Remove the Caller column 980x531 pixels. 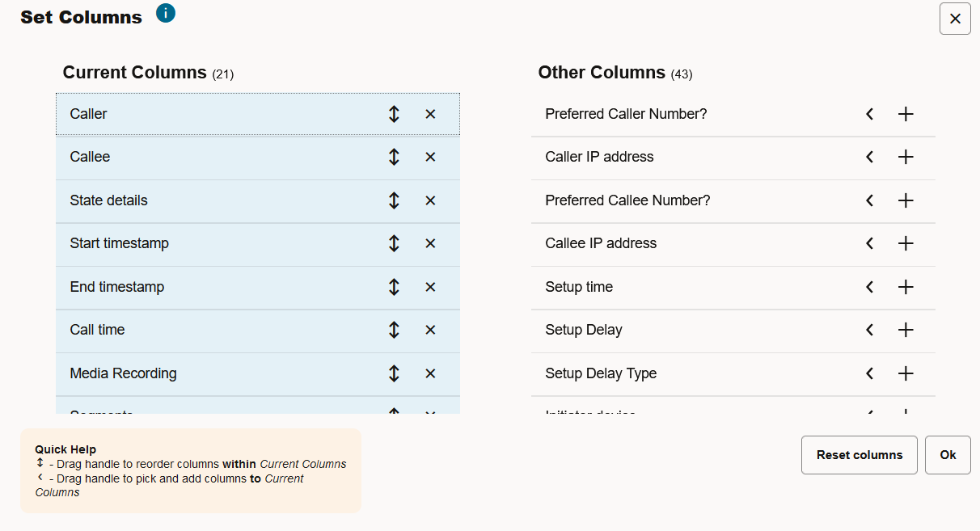click(430, 114)
